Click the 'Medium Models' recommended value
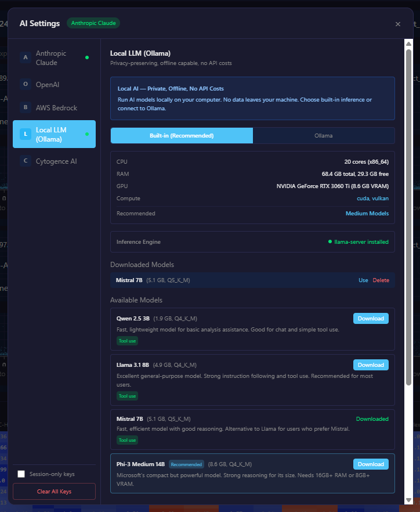This screenshot has height=512, width=420. click(x=367, y=213)
